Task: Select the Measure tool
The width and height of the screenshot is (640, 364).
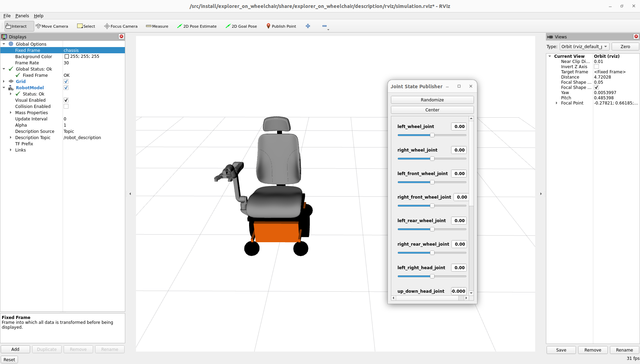Action: point(157,26)
